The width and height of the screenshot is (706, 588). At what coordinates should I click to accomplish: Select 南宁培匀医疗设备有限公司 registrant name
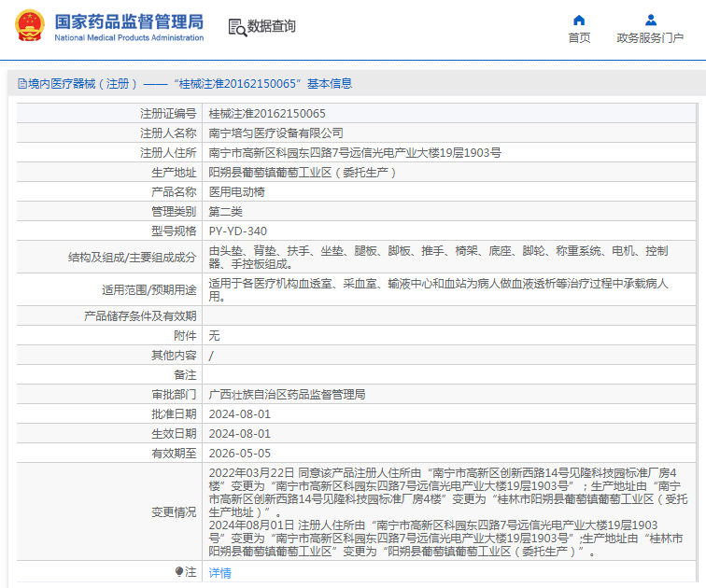[x=276, y=133]
